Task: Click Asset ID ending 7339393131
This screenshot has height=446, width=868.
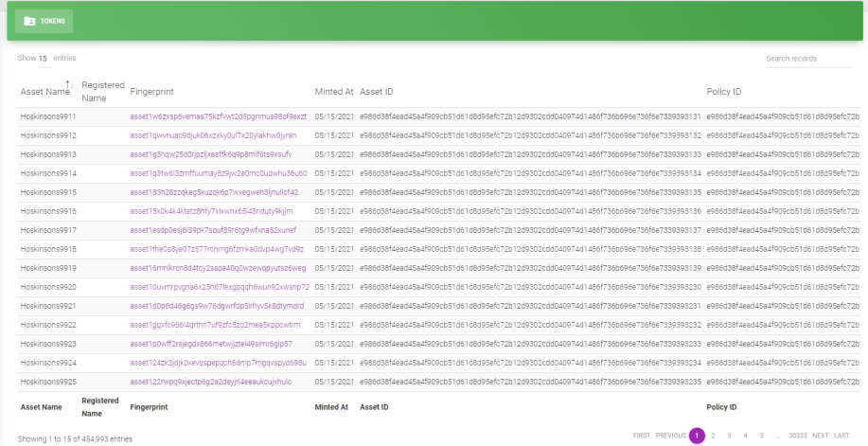Action: 530,116
